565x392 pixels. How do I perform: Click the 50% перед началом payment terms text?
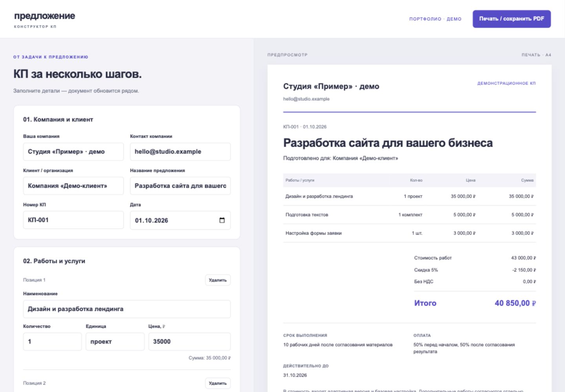click(x=464, y=348)
